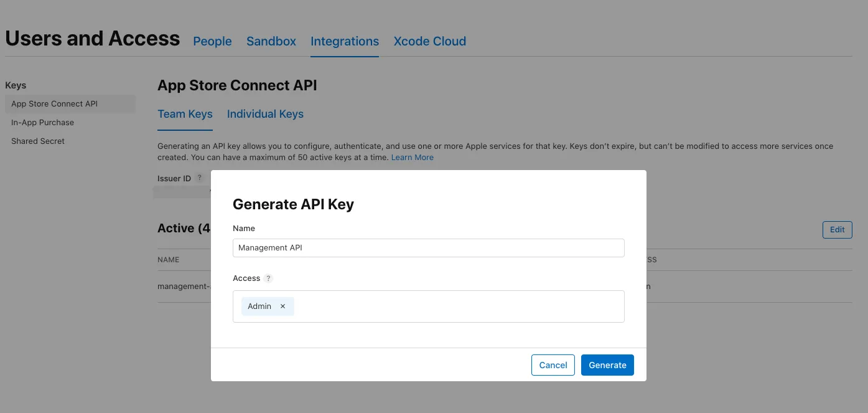Click the Edit button for active keys
This screenshot has width=868, height=413.
click(x=837, y=229)
